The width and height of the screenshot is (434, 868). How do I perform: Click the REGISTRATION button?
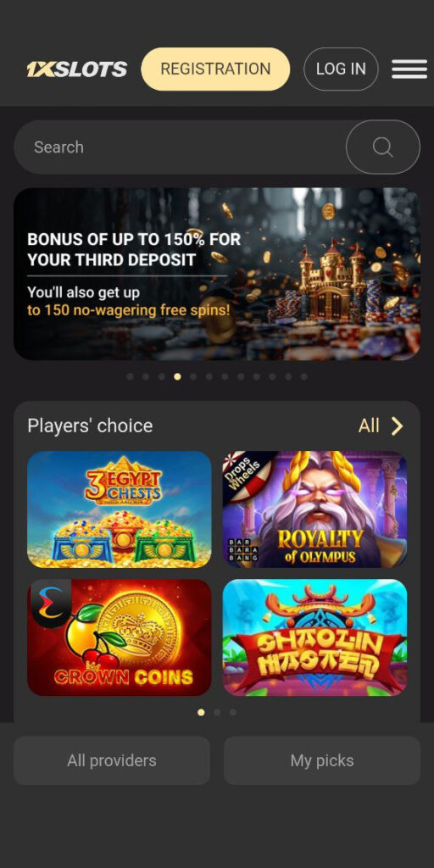pos(215,70)
